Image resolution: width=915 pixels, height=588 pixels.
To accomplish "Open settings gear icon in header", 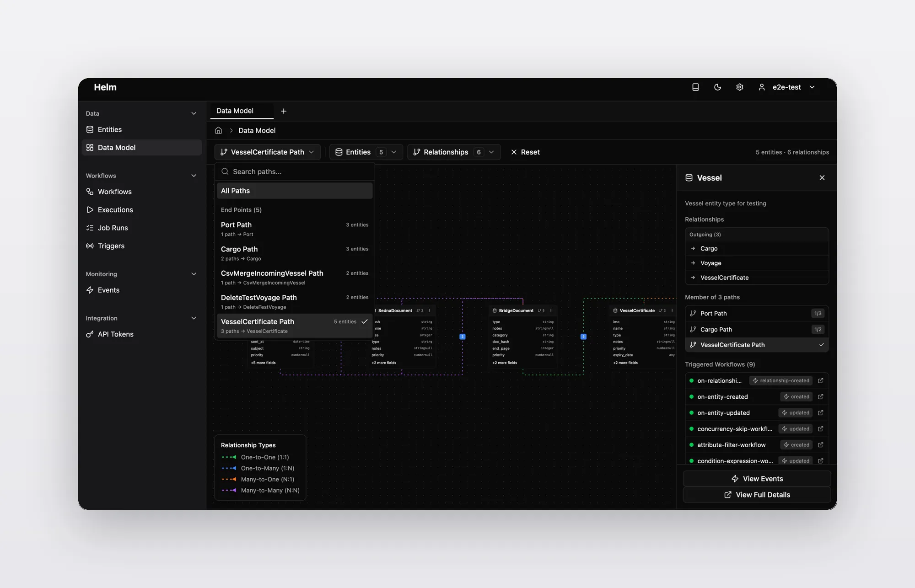I will click(x=739, y=87).
